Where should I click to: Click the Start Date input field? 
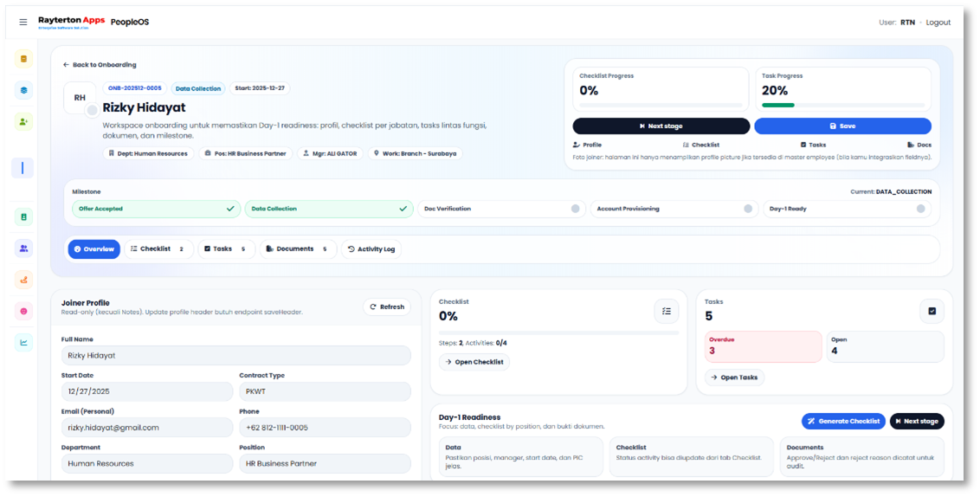pos(146,391)
